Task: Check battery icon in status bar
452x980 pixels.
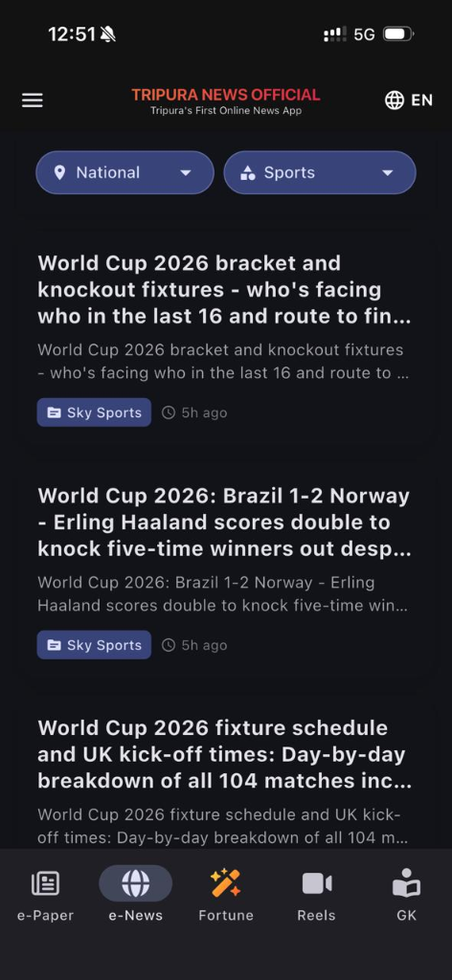Action: coord(398,33)
